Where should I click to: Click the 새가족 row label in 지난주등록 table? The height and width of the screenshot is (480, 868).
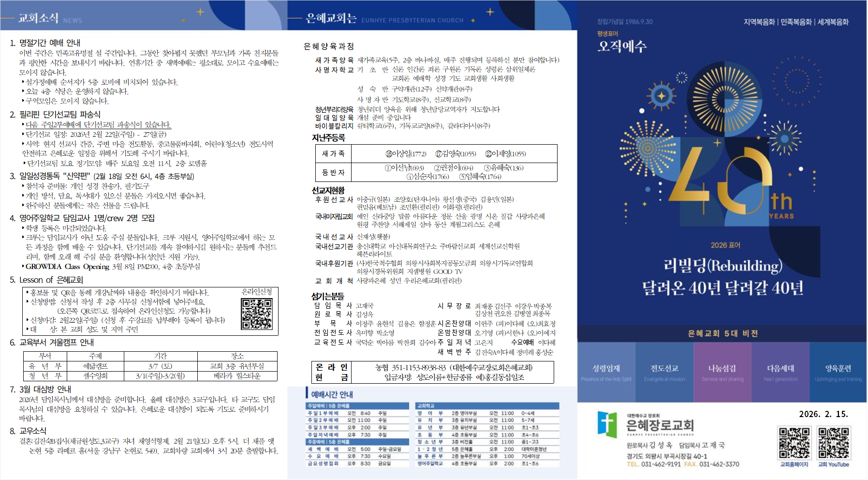(333, 153)
